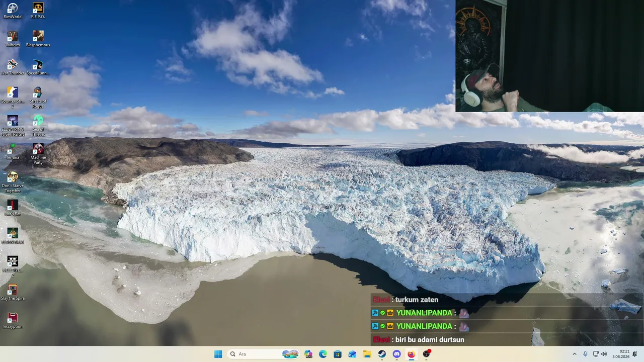The width and height of the screenshot is (644, 362).
Task: Switch to Discord in the taskbar
Action: 396,354
